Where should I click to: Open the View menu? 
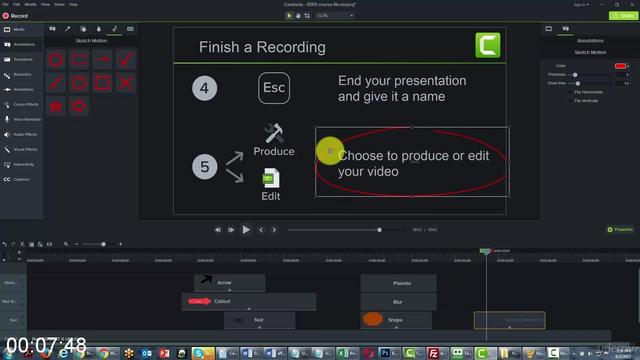click(x=45, y=4)
